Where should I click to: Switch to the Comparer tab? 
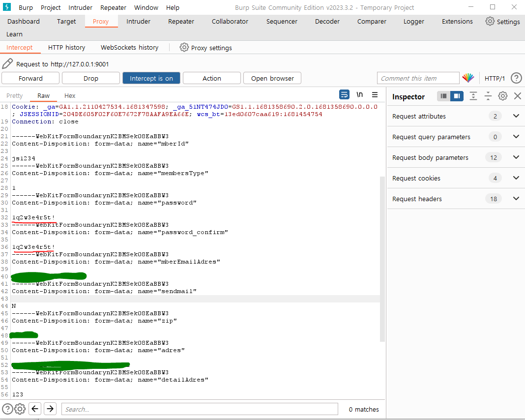click(372, 22)
